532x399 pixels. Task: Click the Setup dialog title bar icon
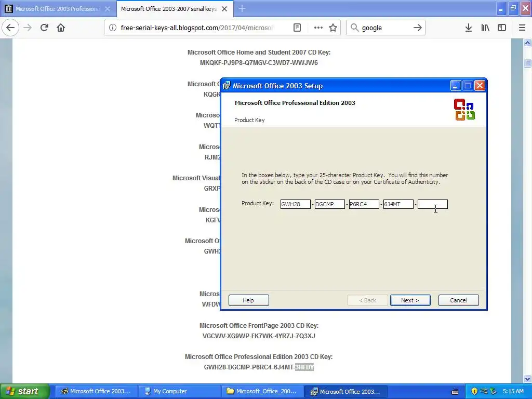coord(227,86)
